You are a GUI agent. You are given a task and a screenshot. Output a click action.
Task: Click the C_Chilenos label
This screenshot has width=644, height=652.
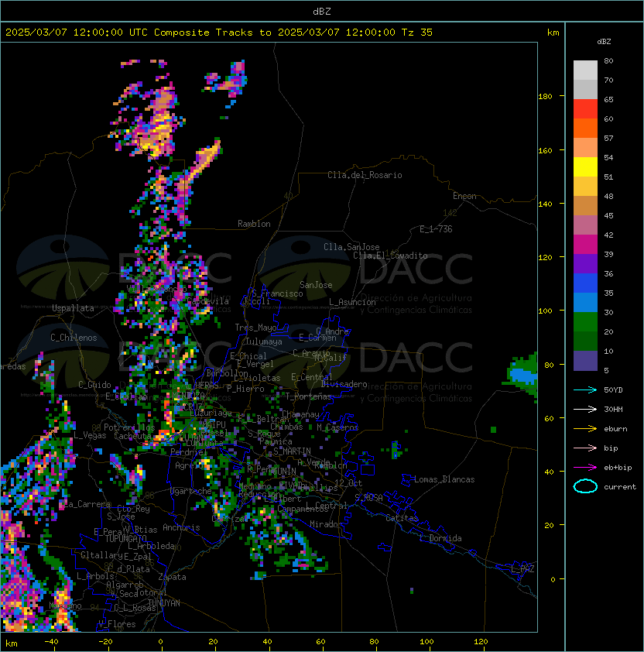(x=74, y=338)
